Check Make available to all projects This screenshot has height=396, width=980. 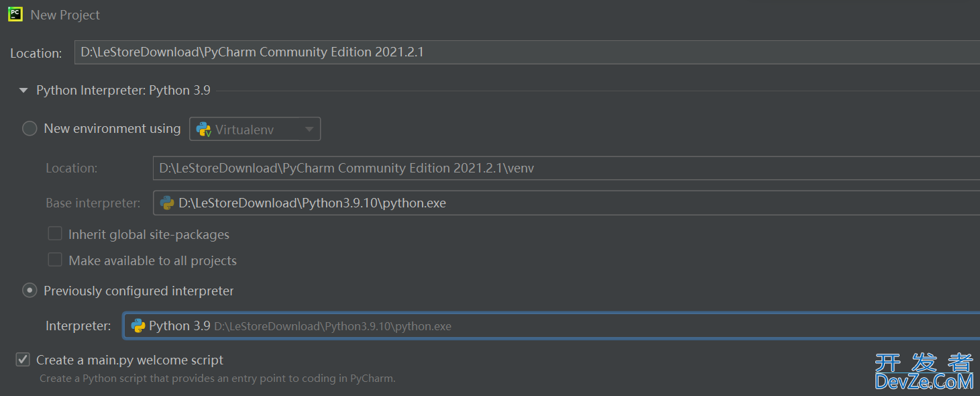(x=55, y=260)
